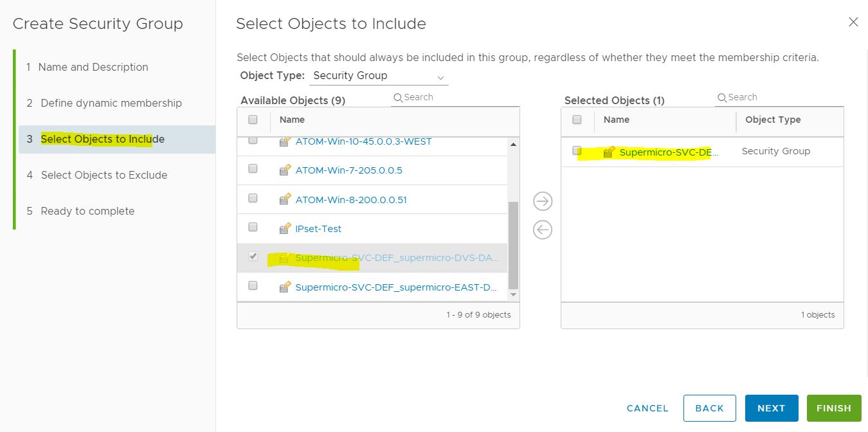
Task: Click the search magnifier icon in Available Objects
Action: point(398,98)
